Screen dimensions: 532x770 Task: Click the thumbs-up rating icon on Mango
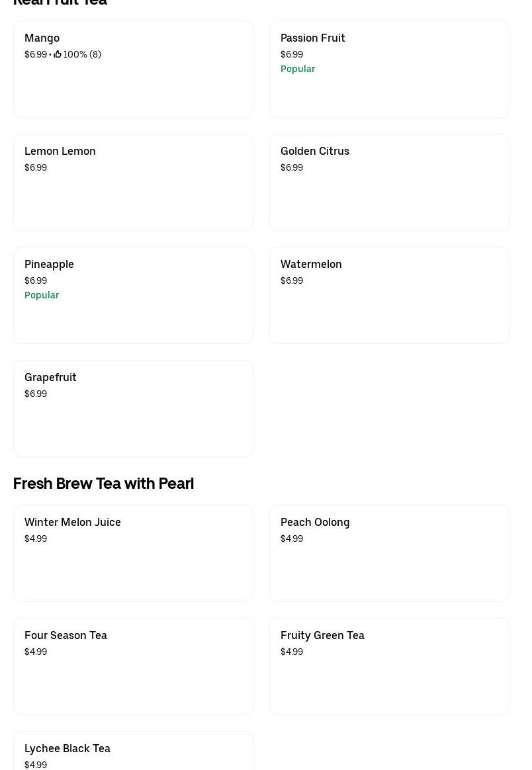[x=58, y=54]
